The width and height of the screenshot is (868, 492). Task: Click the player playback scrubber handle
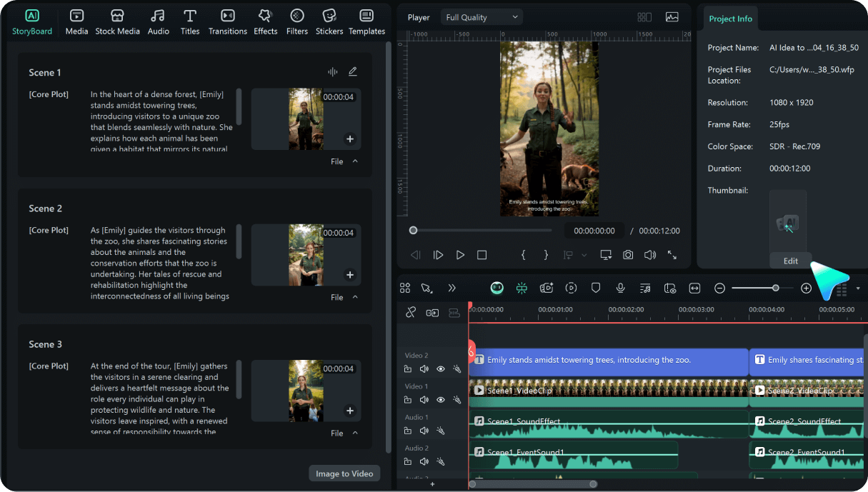coord(413,230)
